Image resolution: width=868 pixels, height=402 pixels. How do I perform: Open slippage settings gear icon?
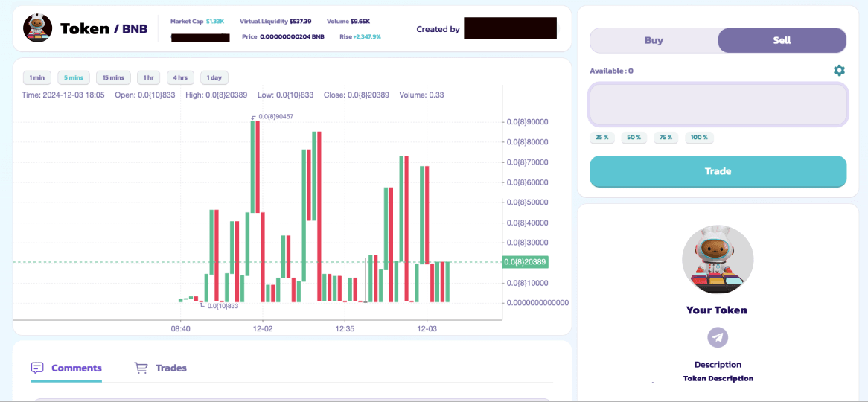(839, 71)
